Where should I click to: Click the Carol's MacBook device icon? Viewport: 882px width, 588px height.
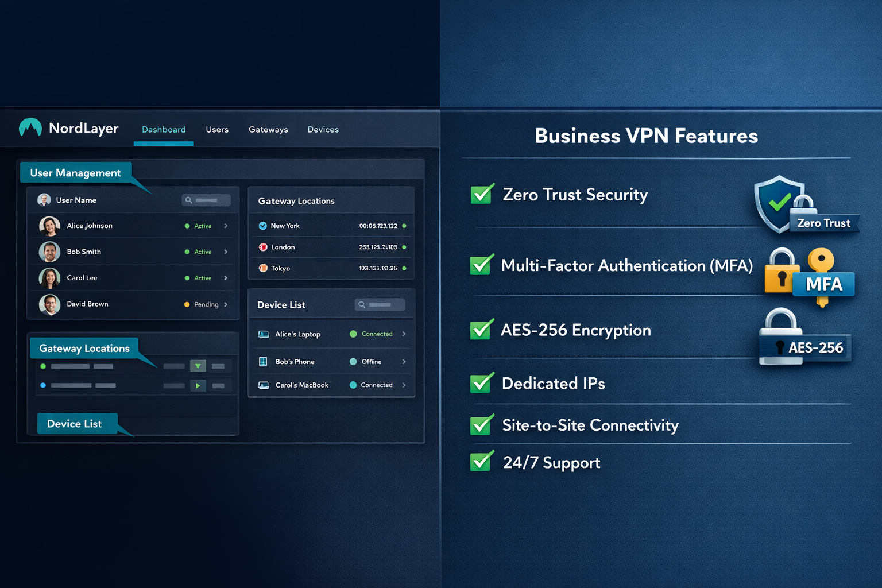click(263, 385)
